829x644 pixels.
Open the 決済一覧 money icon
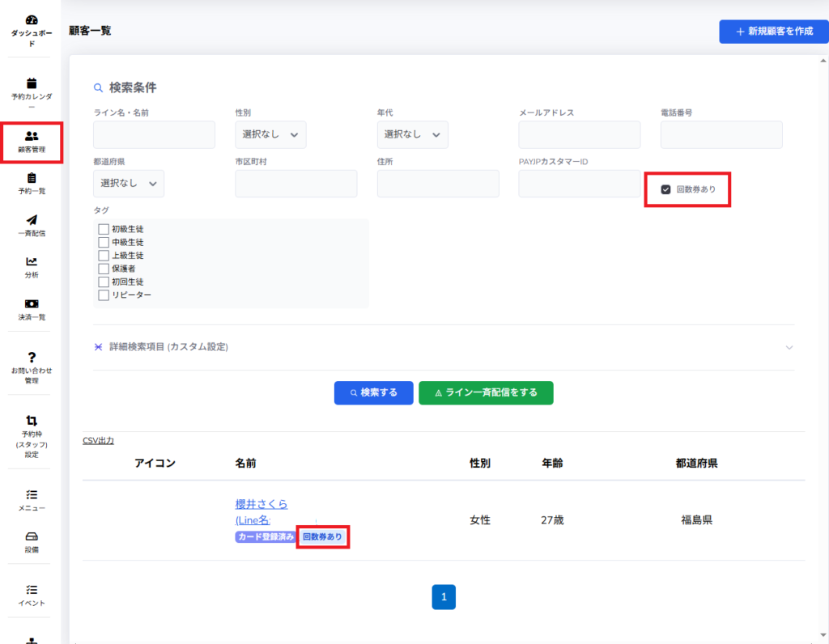[x=32, y=303]
